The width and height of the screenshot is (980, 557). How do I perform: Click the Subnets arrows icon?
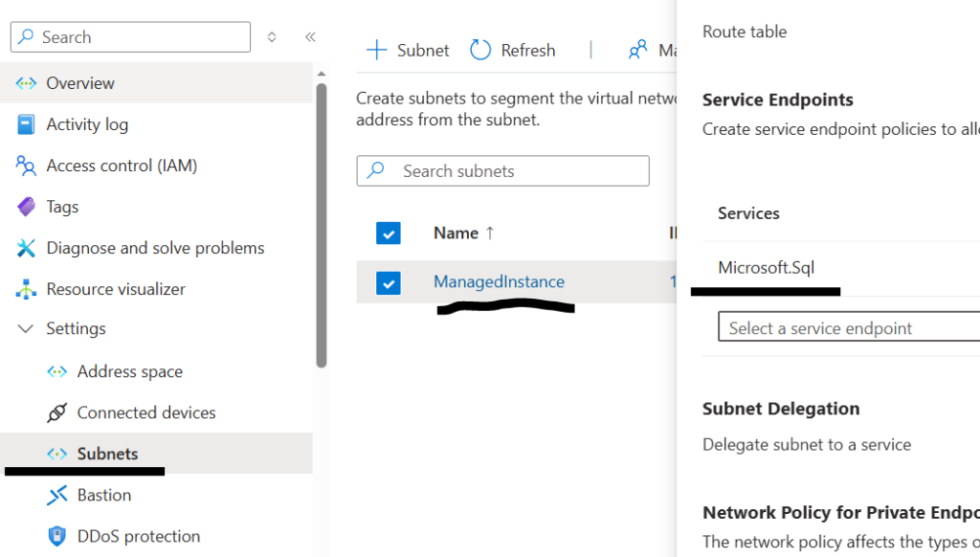tap(56, 454)
